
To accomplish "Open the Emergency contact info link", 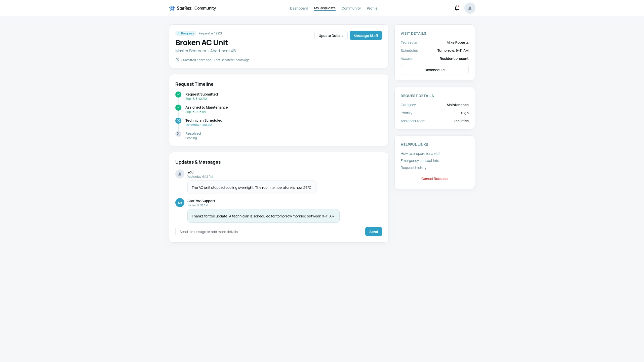I will (420, 161).
